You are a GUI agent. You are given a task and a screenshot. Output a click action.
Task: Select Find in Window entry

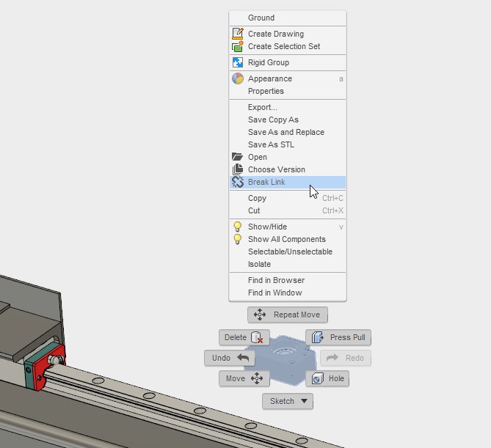(x=288, y=293)
